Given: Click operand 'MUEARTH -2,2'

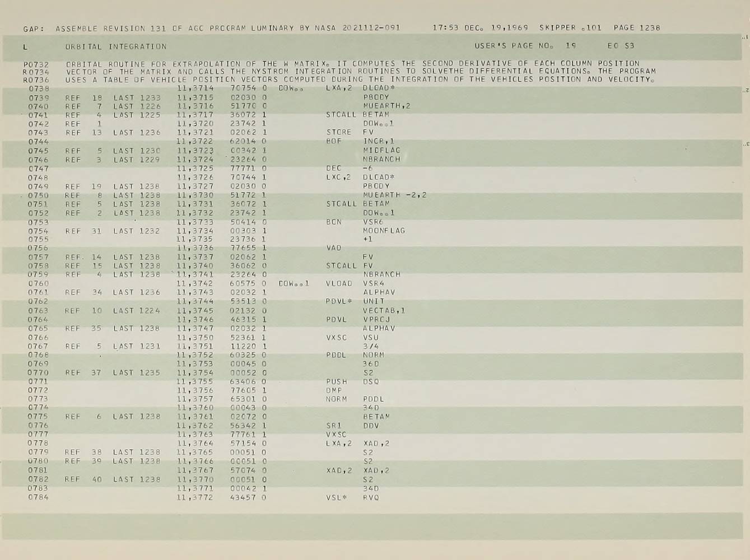Looking at the screenshot, I should [x=395, y=195].
